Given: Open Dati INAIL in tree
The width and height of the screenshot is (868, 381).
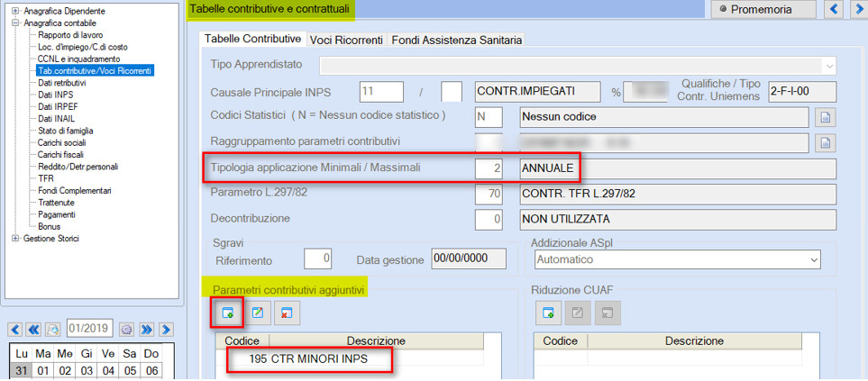Looking at the screenshot, I should [57, 118].
